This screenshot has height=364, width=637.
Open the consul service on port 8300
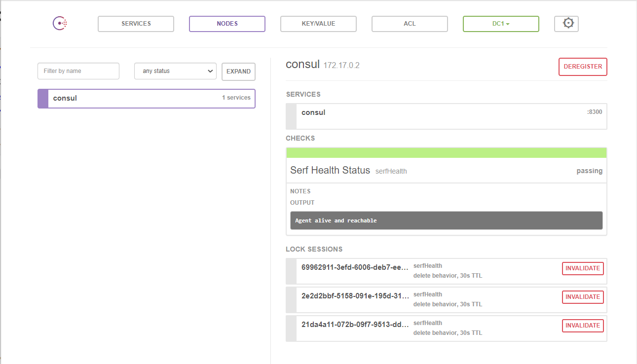coord(447,116)
